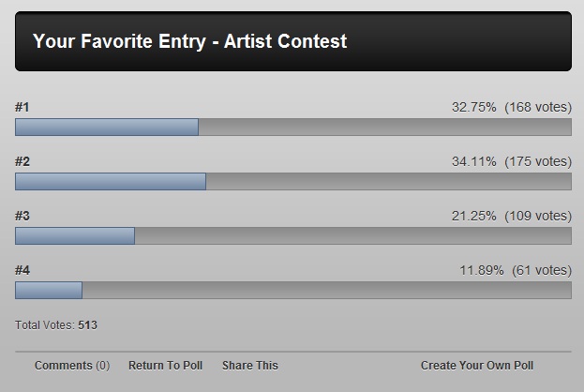Click the Return To Poll link
Viewport: 584px width, 392px height.
tap(165, 366)
